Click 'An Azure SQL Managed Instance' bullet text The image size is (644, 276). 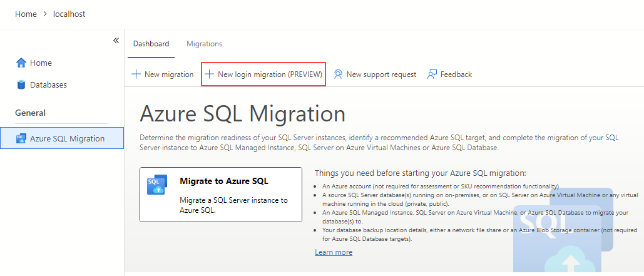[x=476, y=217]
